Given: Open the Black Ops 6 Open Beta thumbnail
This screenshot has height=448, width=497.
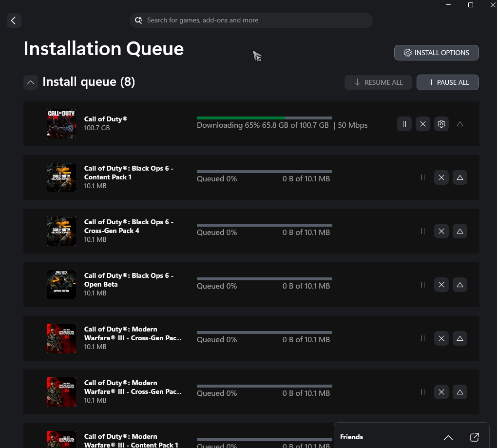Looking at the screenshot, I should point(61,285).
